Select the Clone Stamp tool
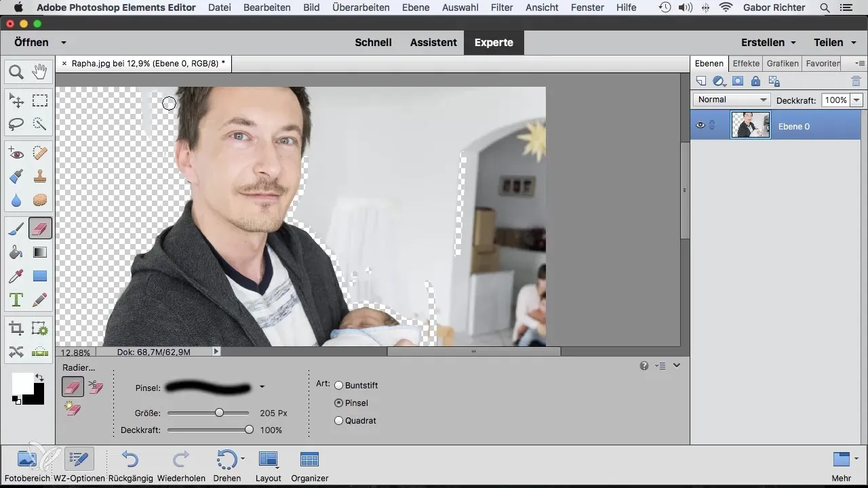This screenshot has width=868, height=488. click(x=40, y=177)
